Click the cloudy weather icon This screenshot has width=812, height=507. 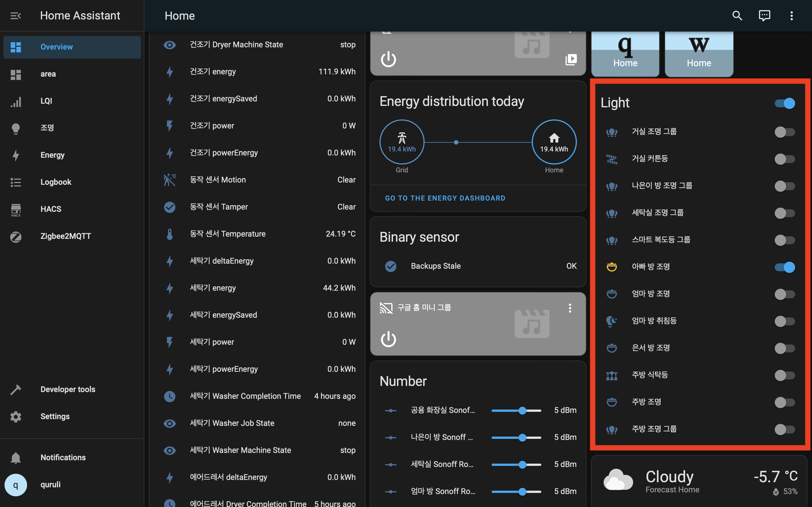pos(618,480)
